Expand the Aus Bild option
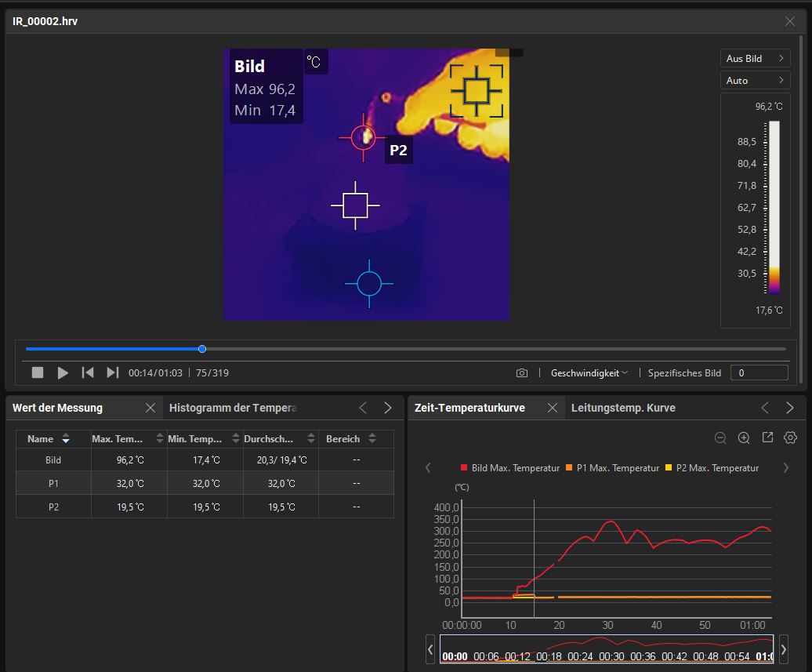 point(755,59)
